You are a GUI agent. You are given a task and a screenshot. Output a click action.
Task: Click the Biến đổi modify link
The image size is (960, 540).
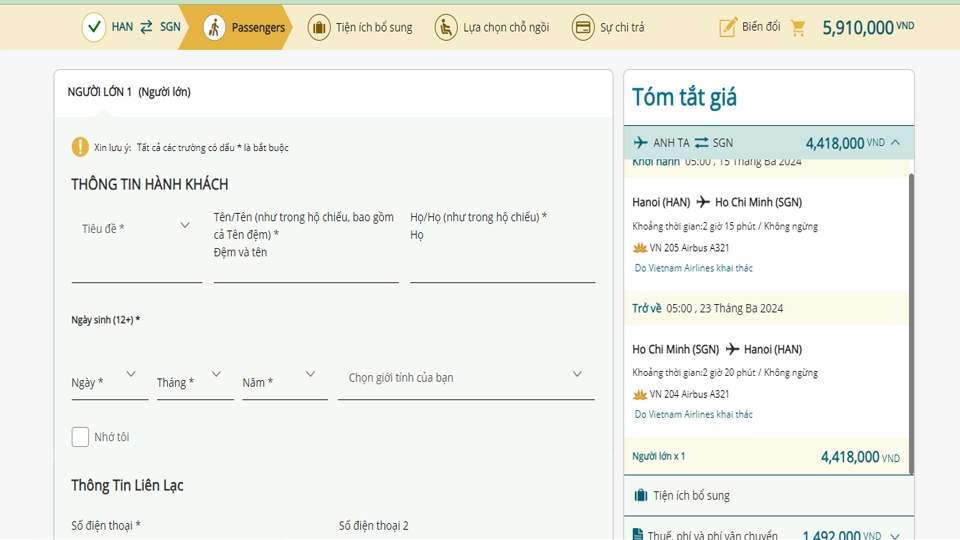point(761,27)
